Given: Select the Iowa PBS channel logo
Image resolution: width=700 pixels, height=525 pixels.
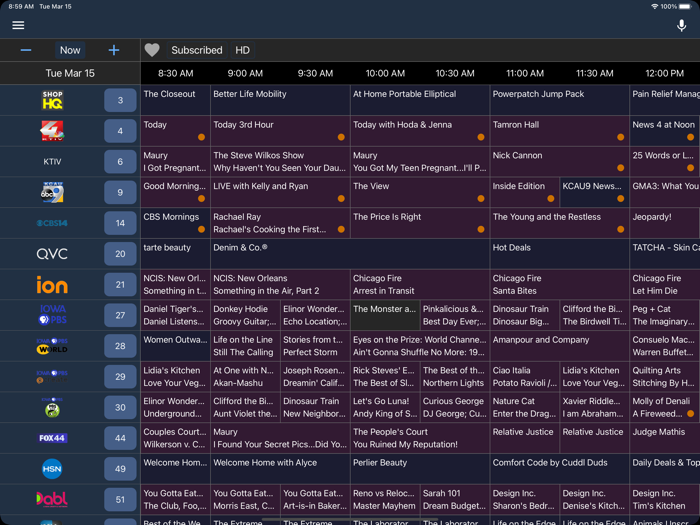Looking at the screenshot, I should click(x=52, y=315).
